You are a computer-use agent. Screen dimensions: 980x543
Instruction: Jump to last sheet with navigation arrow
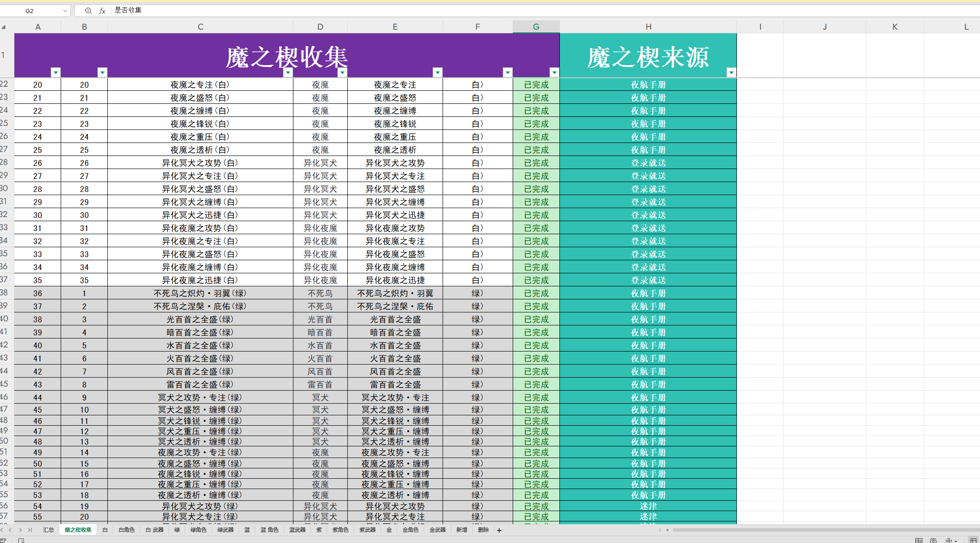(30, 530)
